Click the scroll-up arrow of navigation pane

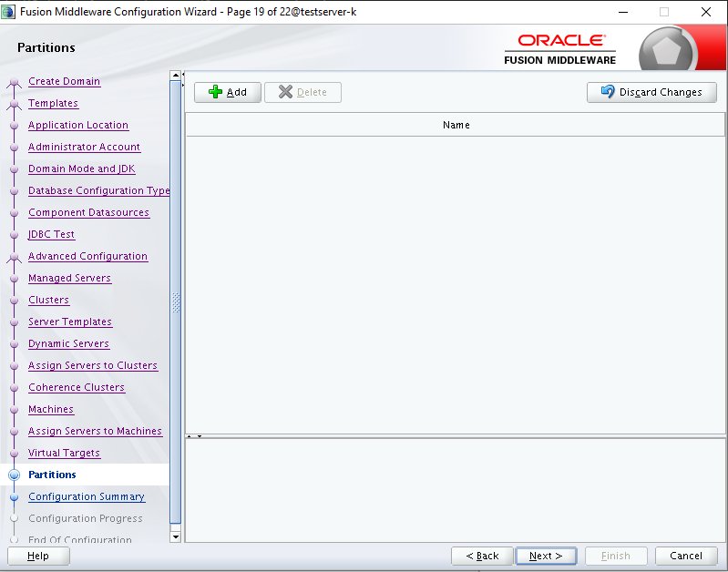point(176,76)
